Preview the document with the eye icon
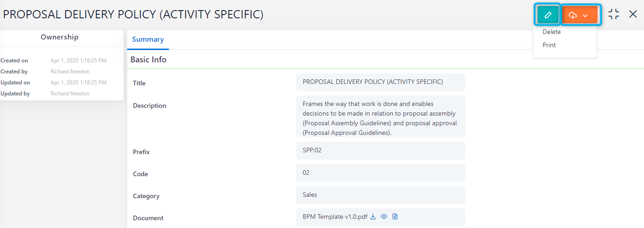The image size is (644, 228). point(384,217)
